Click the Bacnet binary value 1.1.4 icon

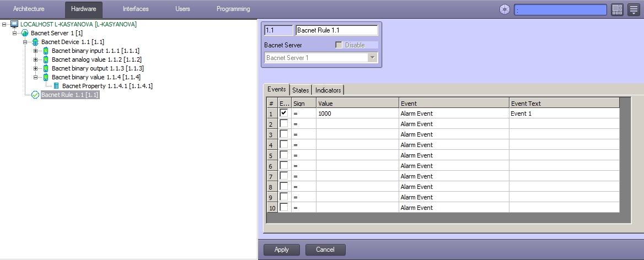click(46, 77)
